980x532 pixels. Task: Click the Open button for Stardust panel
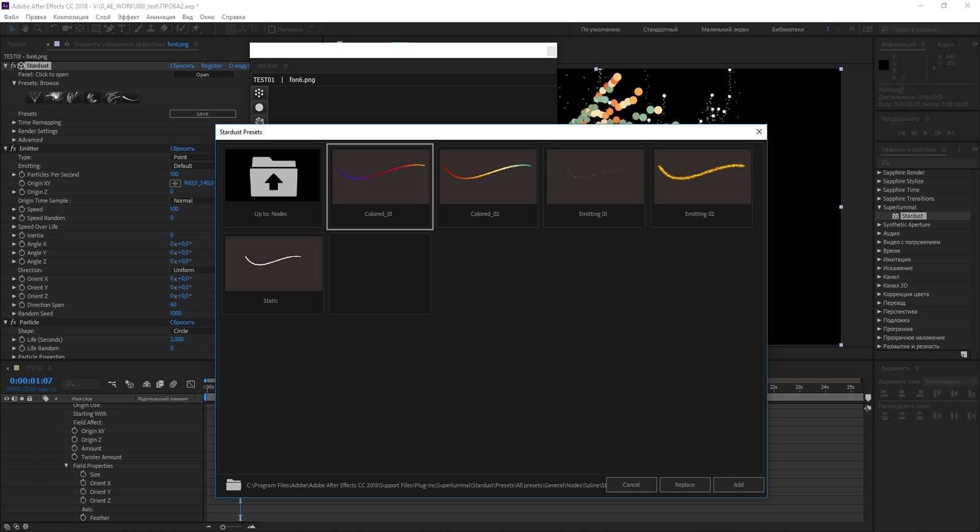[203, 75]
